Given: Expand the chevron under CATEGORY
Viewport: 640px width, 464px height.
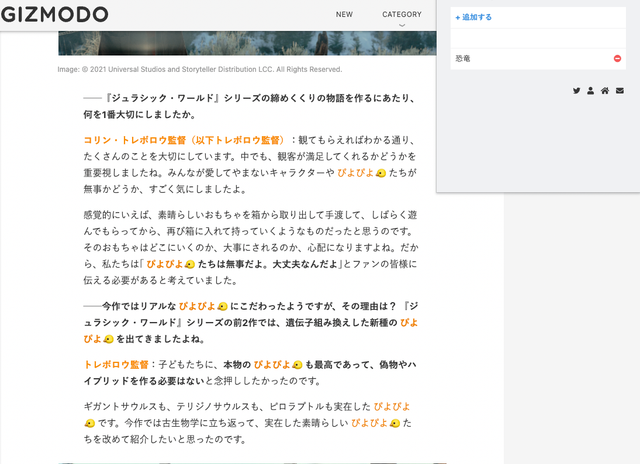Looking at the screenshot, I should point(402,25).
